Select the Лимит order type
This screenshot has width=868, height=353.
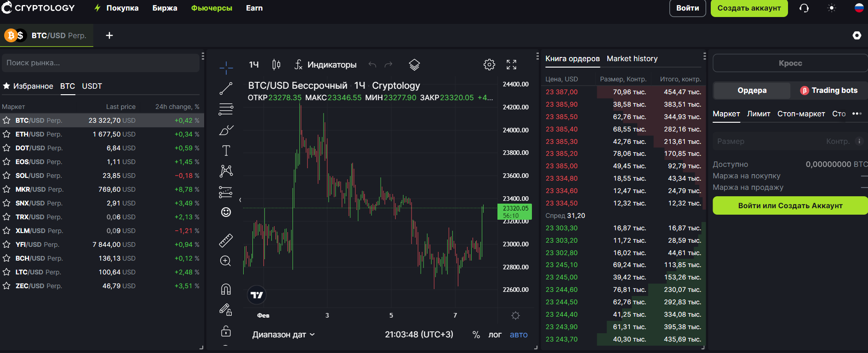click(x=759, y=114)
